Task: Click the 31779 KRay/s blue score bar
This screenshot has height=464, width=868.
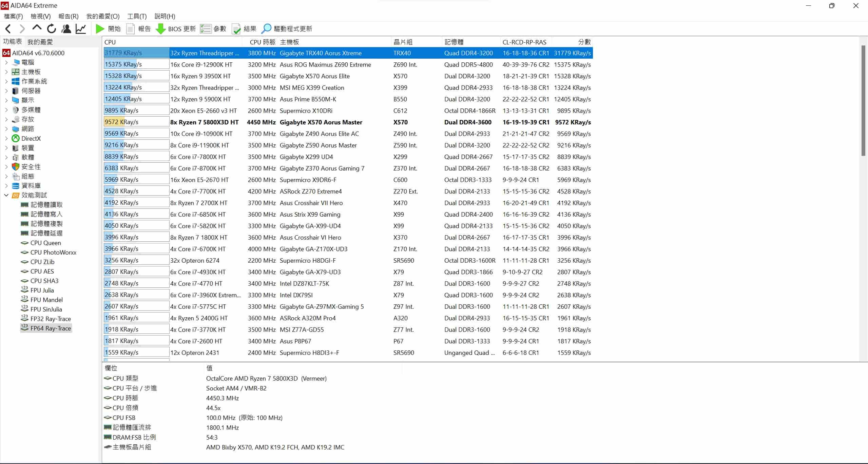Action: pos(136,53)
